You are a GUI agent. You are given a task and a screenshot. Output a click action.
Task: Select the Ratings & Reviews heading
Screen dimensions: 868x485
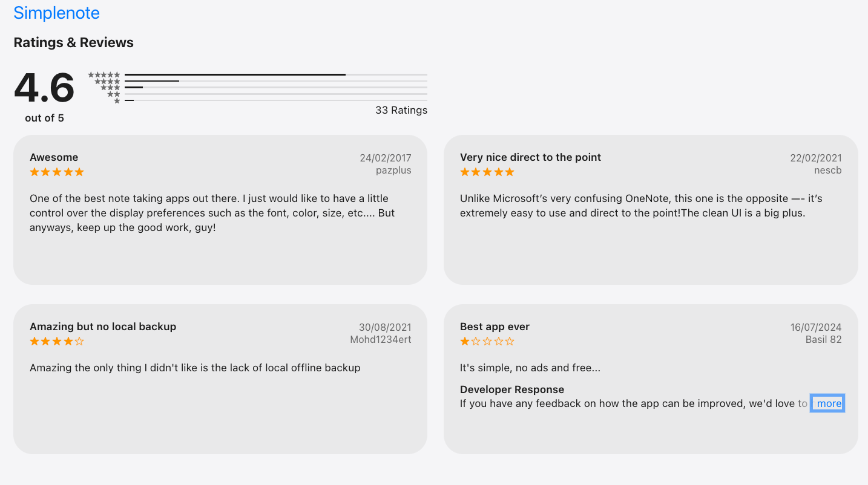[73, 42]
